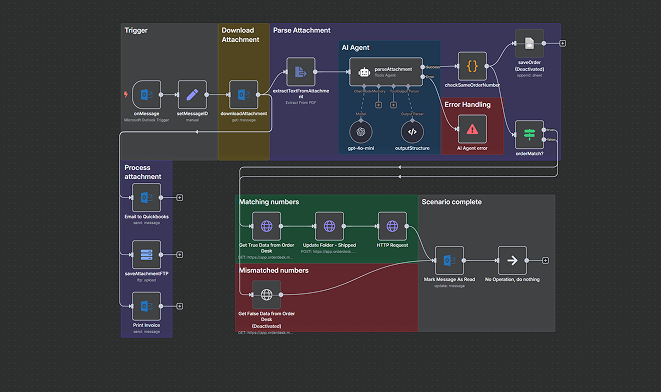The image size is (661, 392).
Task: Open Get True Data from Order Desk node
Action: pyautogui.click(x=266, y=226)
